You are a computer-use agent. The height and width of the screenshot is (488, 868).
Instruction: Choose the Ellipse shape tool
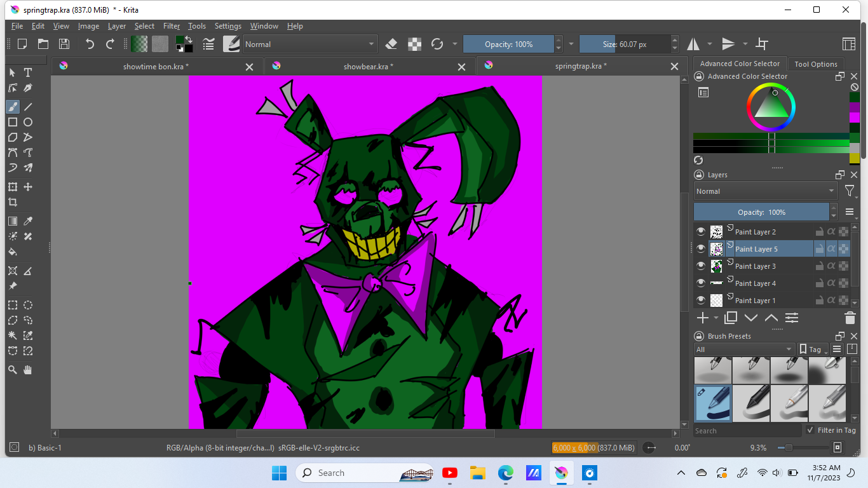pyautogui.click(x=28, y=122)
